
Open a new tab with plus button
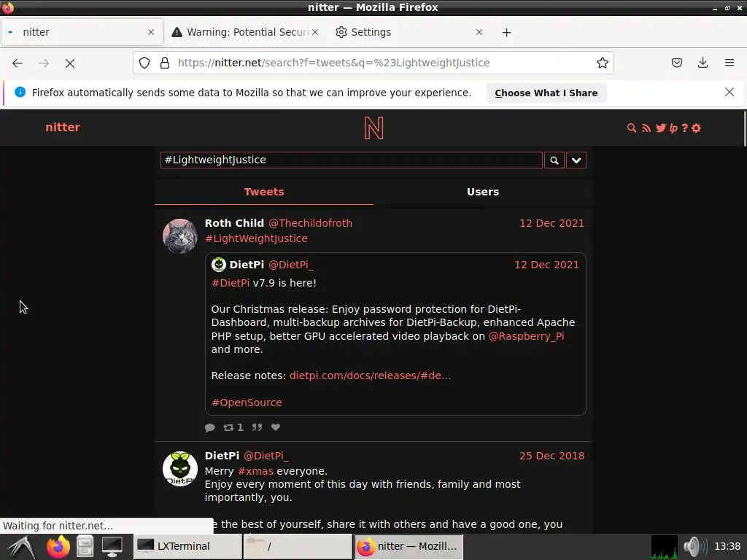click(x=506, y=32)
